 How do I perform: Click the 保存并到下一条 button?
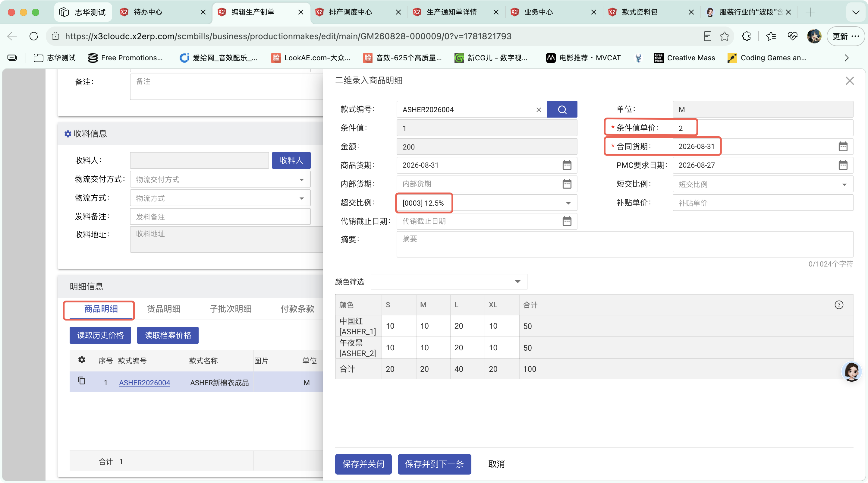(434, 464)
